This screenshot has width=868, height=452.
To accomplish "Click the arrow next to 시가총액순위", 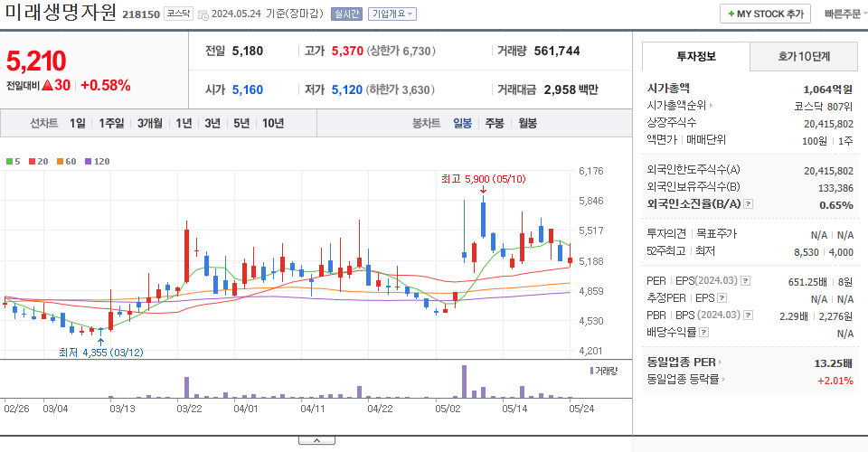I will point(711,105).
